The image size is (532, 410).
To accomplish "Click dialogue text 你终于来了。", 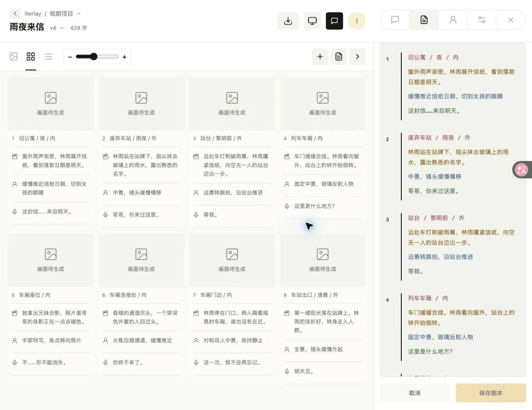I will [x=128, y=362].
